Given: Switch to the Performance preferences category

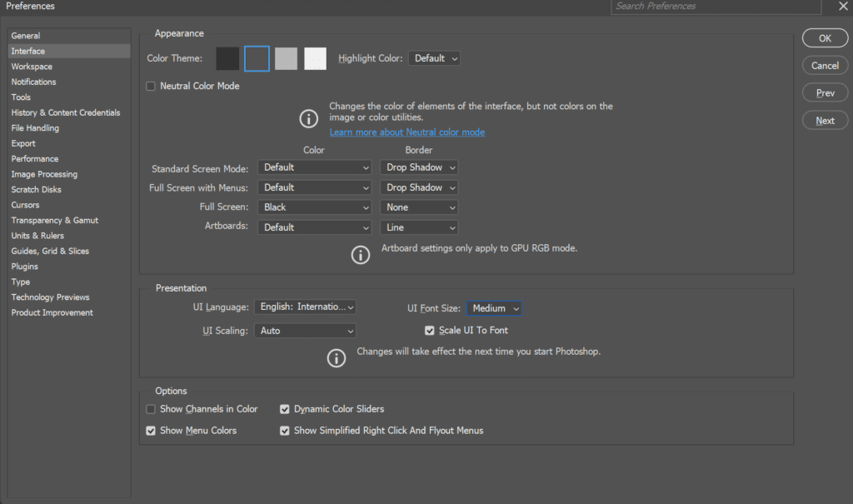Looking at the screenshot, I should click(x=35, y=158).
